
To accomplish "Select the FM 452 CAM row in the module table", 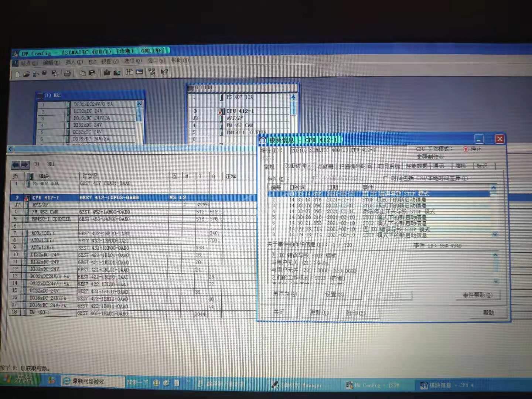I will pos(133,212).
